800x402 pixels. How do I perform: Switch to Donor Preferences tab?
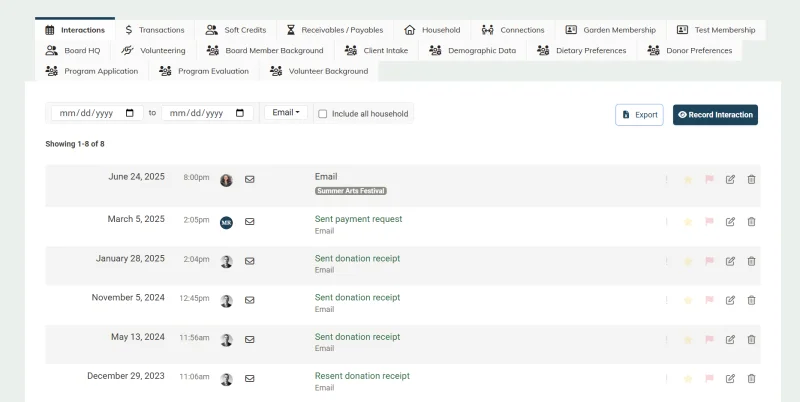tap(689, 51)
